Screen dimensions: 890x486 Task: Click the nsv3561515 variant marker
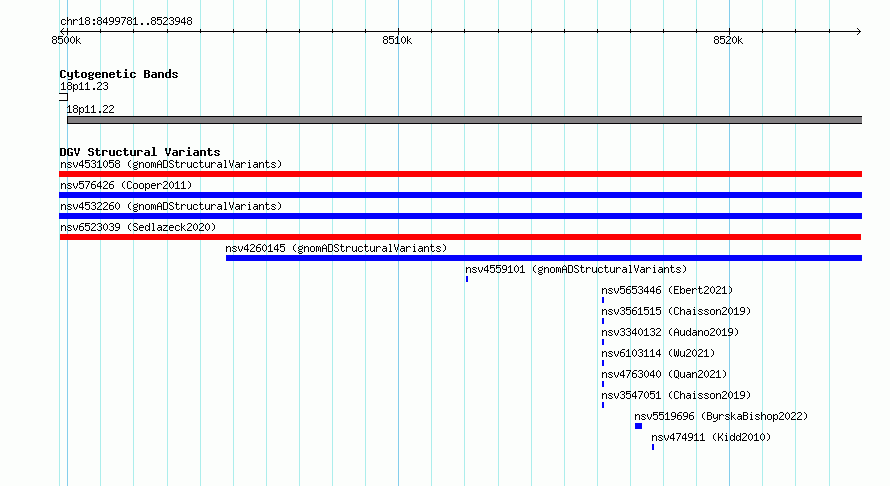coord(603,321)
